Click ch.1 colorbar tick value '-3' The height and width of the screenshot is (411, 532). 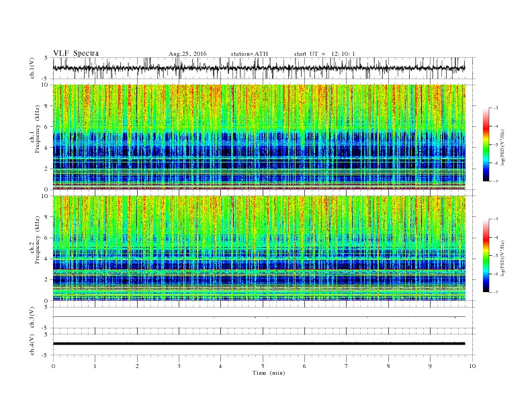tap(496, 108)
